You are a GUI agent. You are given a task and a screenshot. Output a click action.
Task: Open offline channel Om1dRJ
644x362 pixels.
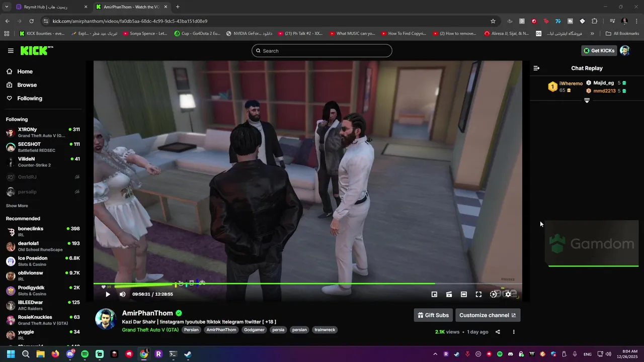click(x=43, y=177)
